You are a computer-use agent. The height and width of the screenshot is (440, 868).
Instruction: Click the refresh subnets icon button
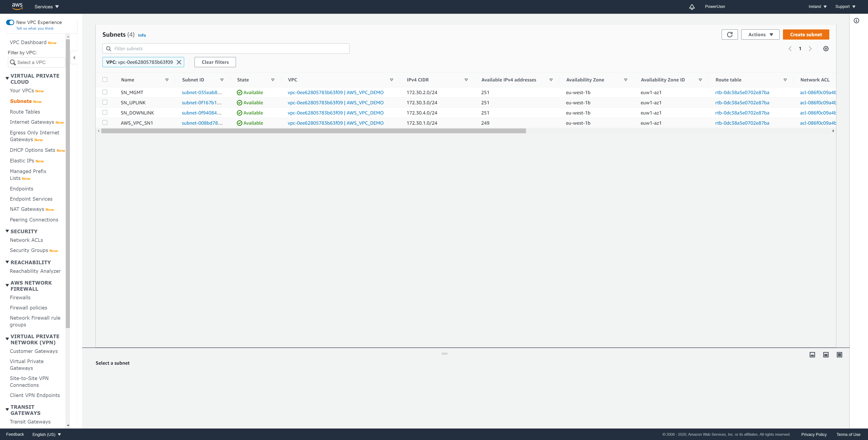click(x=730, y=34)
